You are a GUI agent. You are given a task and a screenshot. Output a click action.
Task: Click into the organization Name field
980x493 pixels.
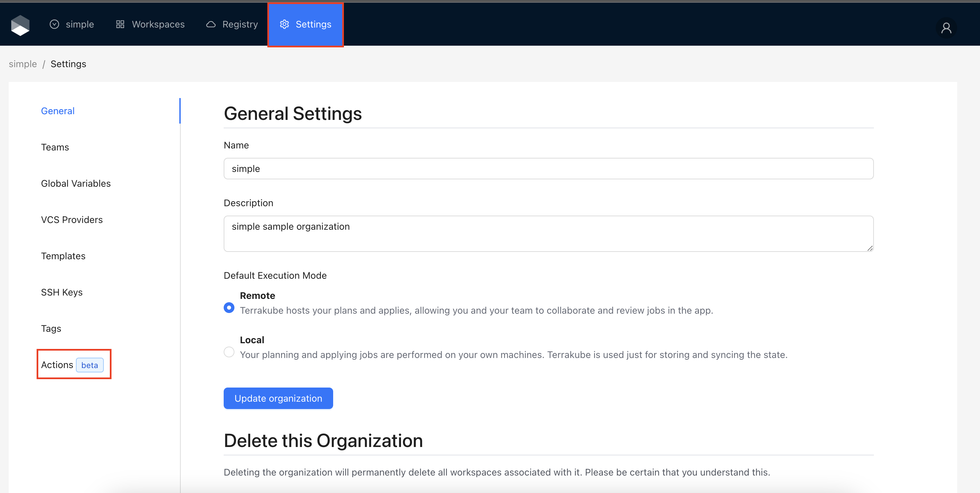pos(548,169)
